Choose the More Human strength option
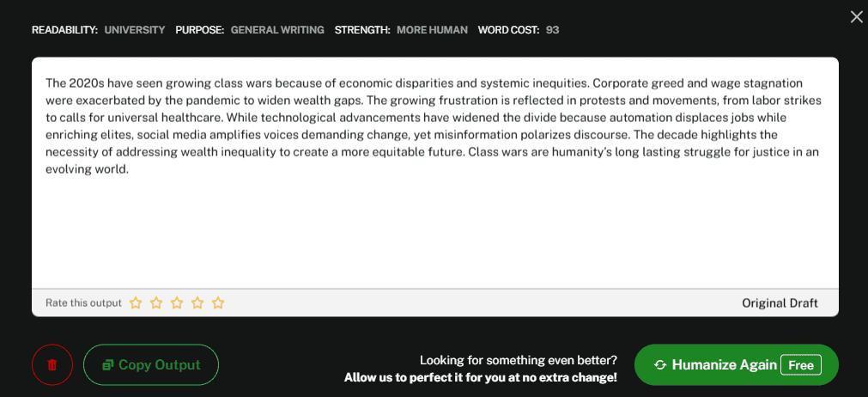 (x=432, y=30)
